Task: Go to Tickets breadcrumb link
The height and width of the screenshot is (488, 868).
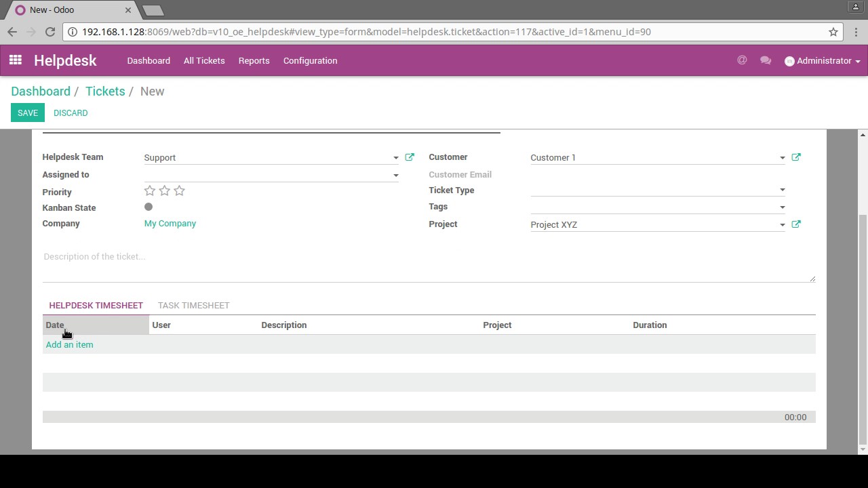Action: [105, 91]
